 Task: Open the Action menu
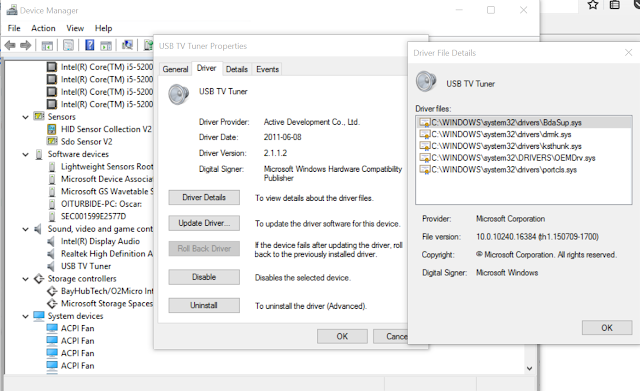(x=43, y=28)
